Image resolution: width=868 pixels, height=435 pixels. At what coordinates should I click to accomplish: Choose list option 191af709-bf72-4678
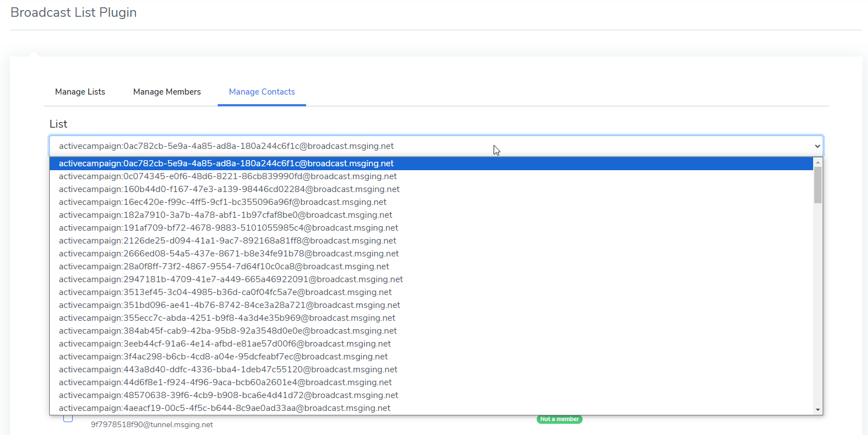[431, 228]
